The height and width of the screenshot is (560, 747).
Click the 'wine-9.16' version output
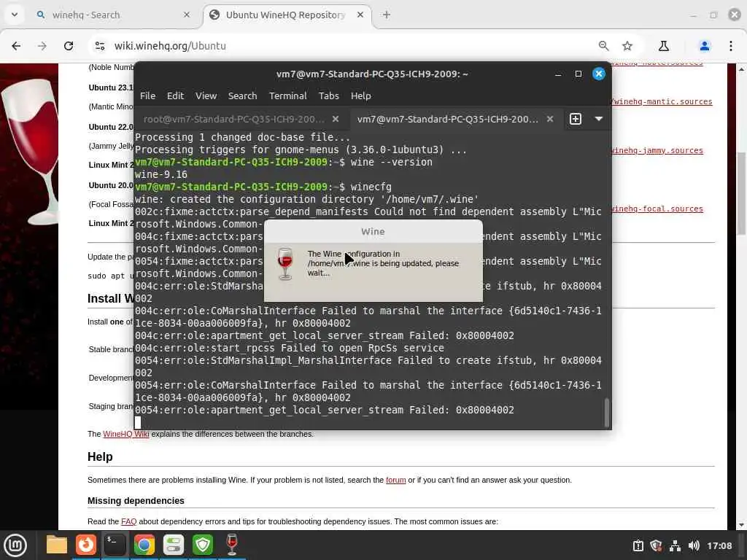[x=161, y=174]
